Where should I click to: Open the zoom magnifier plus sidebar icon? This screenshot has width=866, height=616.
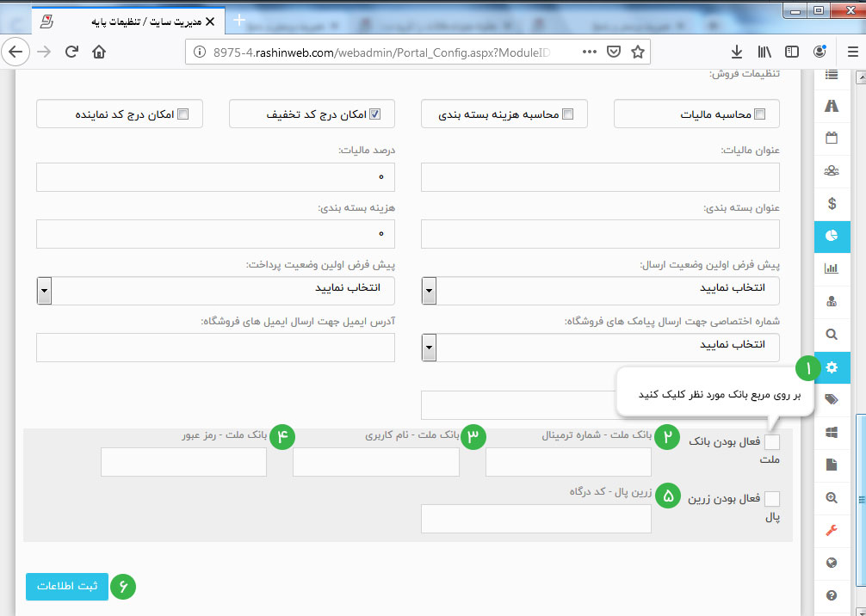(x=832, y=498)
